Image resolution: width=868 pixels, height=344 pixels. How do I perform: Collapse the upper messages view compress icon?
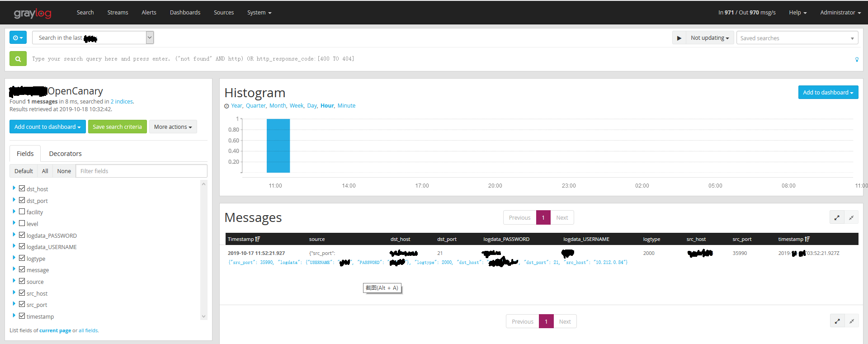[851, 217]
